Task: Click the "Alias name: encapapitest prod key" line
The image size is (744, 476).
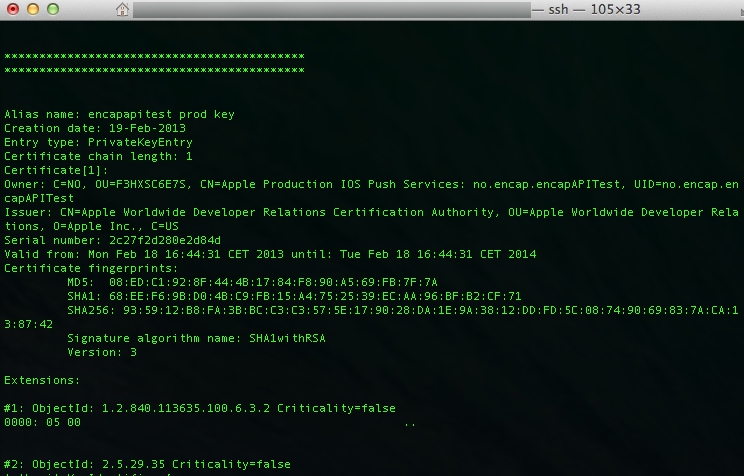Action: pyautogui.click(x=119, y=114)
